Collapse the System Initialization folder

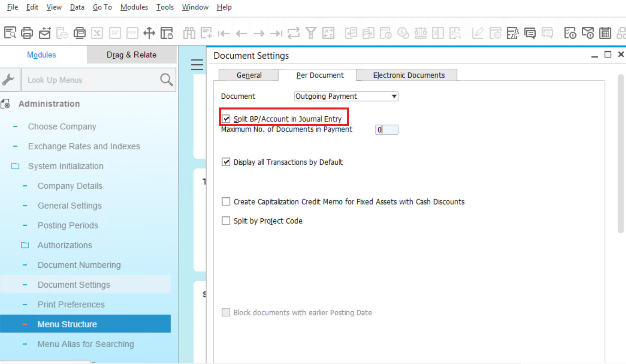click(x=15, y=166)
